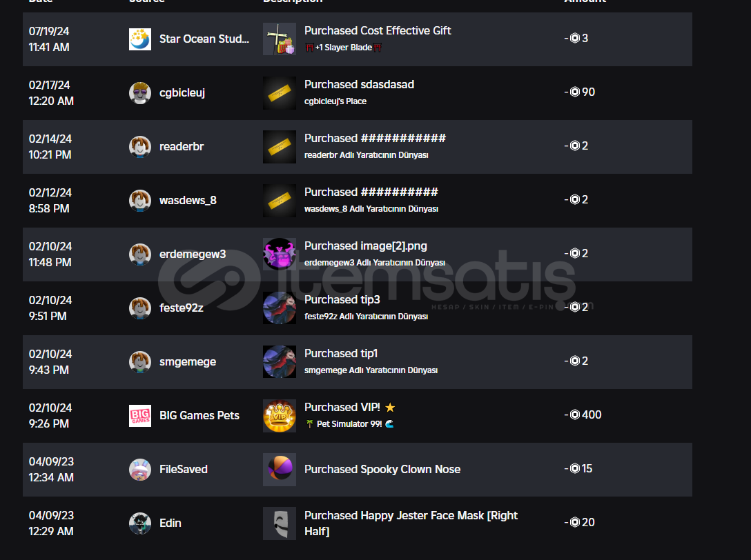The height and width of the screenshot is (560, 751).
Task: Open FileSaved's bunny avatar
Action: (x=140, y=470)
